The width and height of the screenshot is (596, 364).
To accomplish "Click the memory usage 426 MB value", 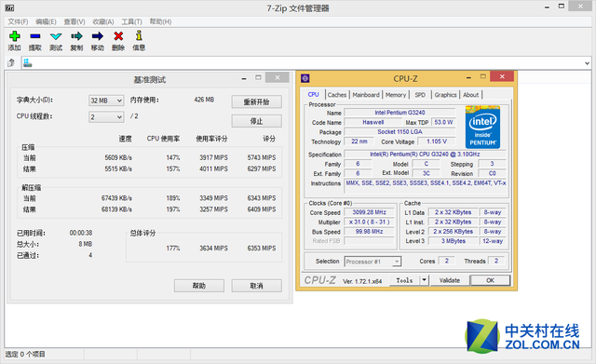I will tap(204, 100).
